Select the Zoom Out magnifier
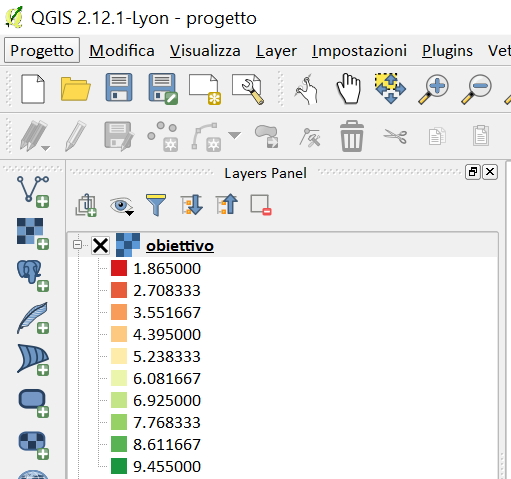 point(477,89)
